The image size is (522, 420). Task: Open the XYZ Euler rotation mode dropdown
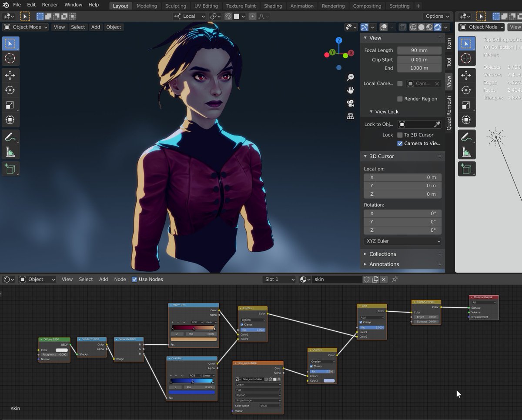click(x=402, y=241)
